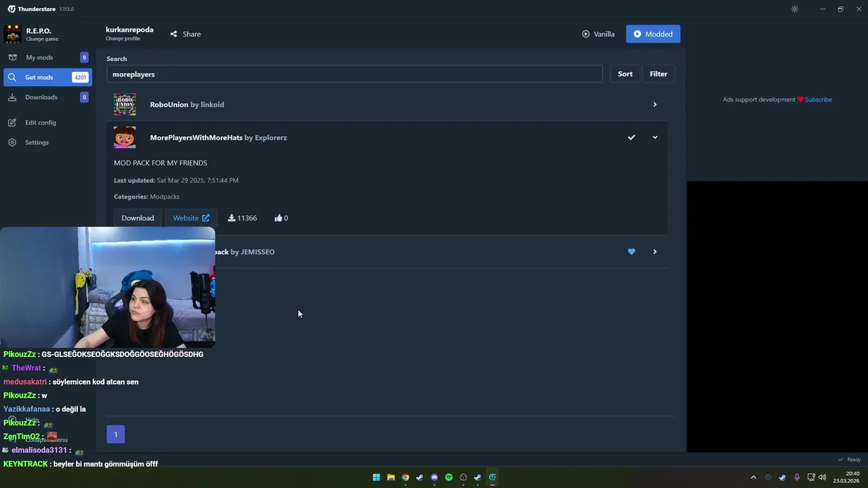The height and width of the screenshot is (488, 868).
Task: Click the Ready status indicator
Action: [x=849, y=460]
